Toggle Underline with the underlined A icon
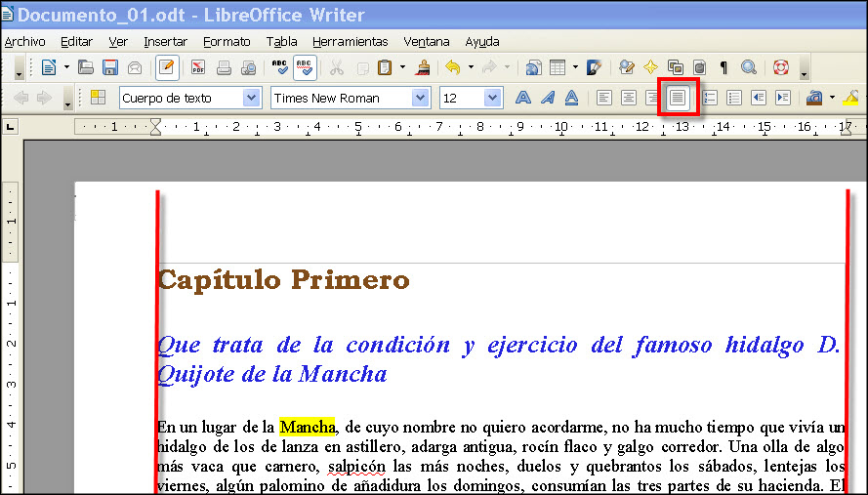868x495 pixels. point(572,98)
